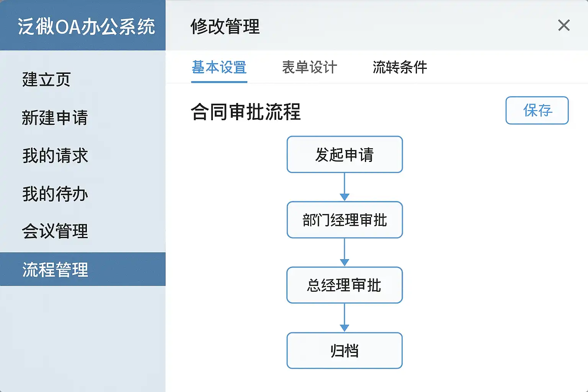Viewport: 588px width, 392px height.
Task: Select the 部门经理审批 flow node
Action: 345,220
